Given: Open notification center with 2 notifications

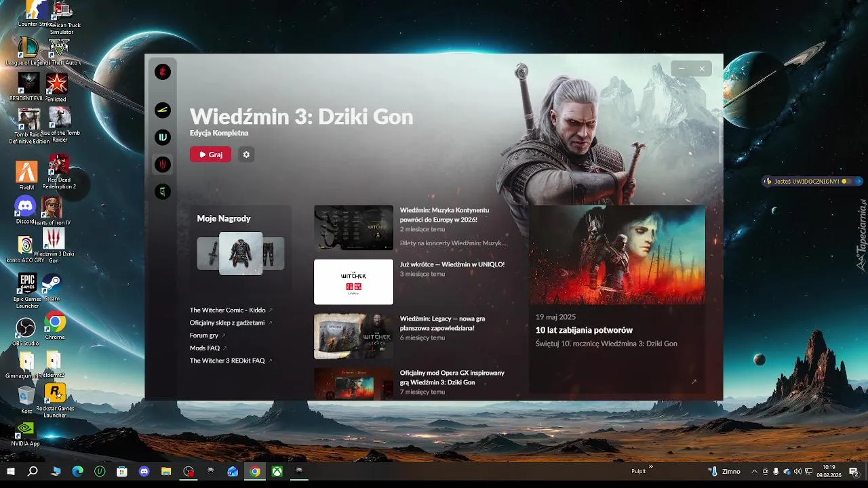Looking at the screenshot, I should point(854,472).
